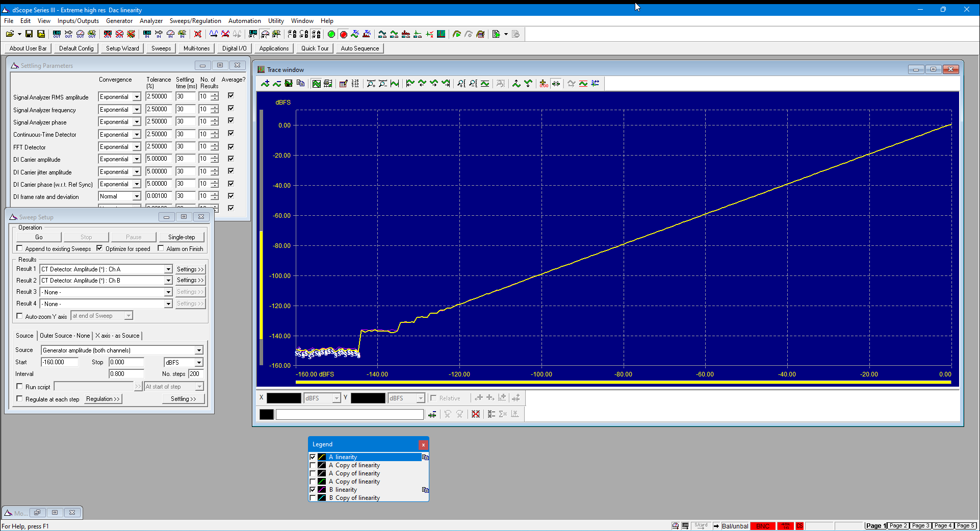Move the cursor to the trace maximum

coord(517,84)
